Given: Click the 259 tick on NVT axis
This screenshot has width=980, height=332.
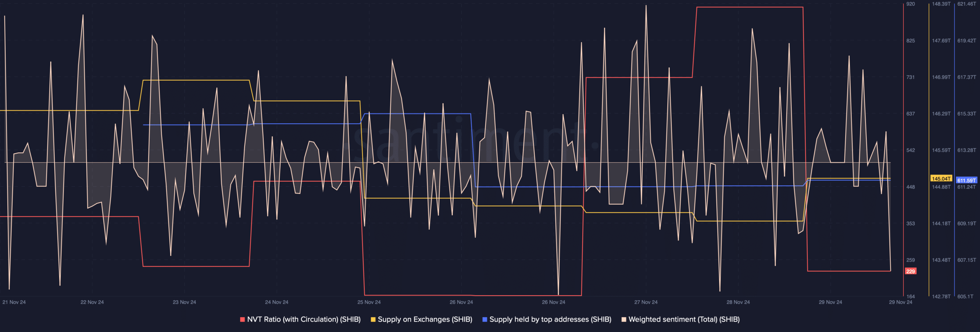Looking at the screenshot, I should [x=911, y=260].
